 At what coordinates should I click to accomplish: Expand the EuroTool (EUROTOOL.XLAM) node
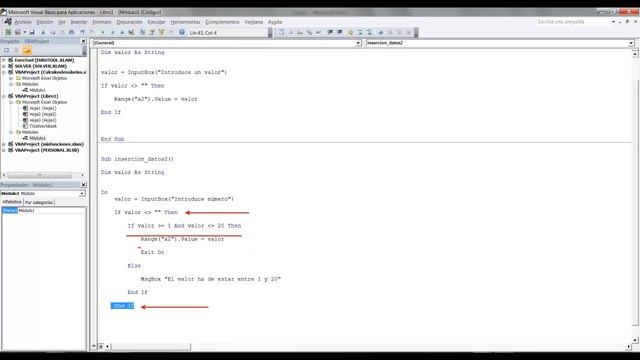pos(4,60)
